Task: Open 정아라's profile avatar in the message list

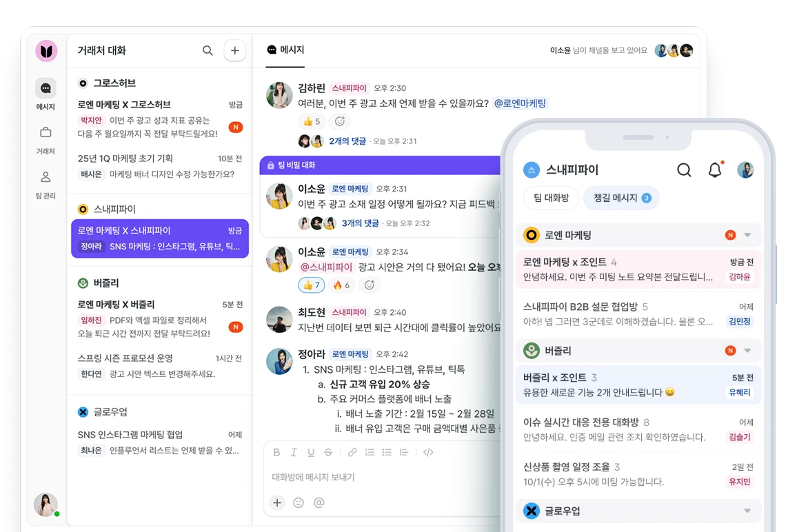Action: (279, 361)
